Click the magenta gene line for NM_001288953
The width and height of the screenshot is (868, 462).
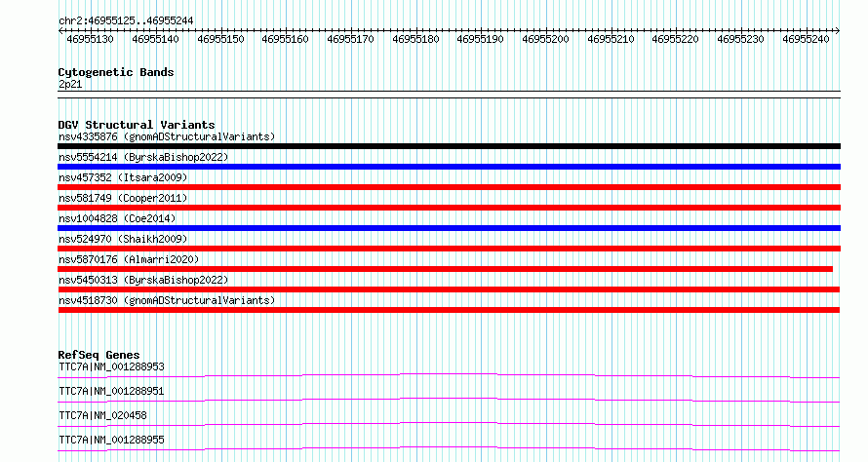tap(449, 375)
